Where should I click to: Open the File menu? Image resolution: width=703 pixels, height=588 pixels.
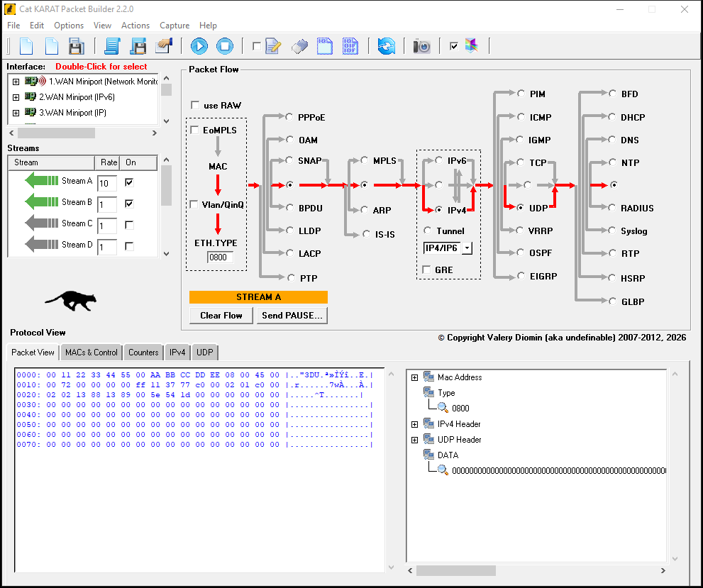[13, 26]
